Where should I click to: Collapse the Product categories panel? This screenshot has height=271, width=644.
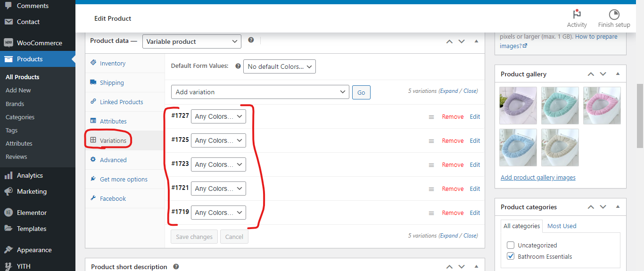tap(618, 207)
